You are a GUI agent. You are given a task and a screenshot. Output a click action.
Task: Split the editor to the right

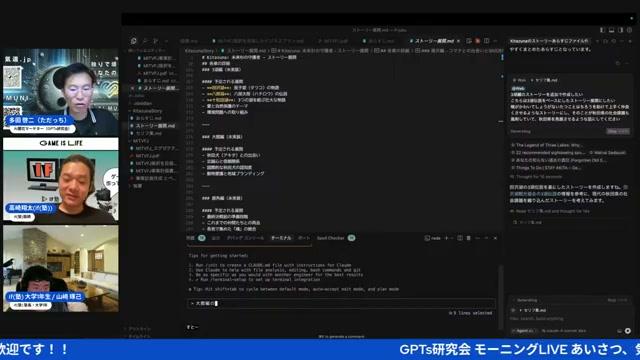click(487, 41)
